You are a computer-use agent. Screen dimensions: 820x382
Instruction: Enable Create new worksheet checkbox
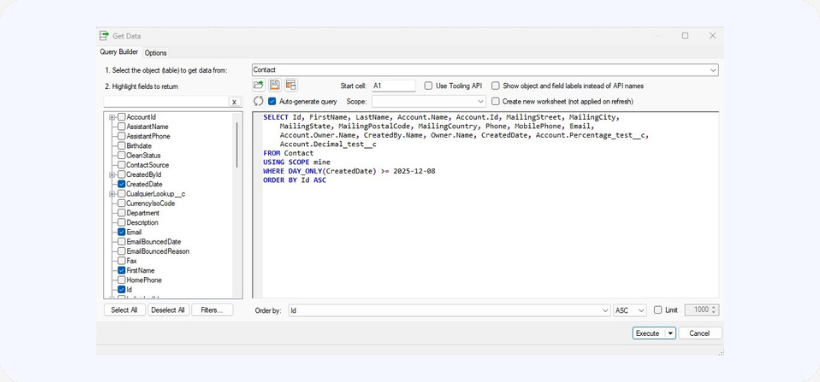[496, 102]
